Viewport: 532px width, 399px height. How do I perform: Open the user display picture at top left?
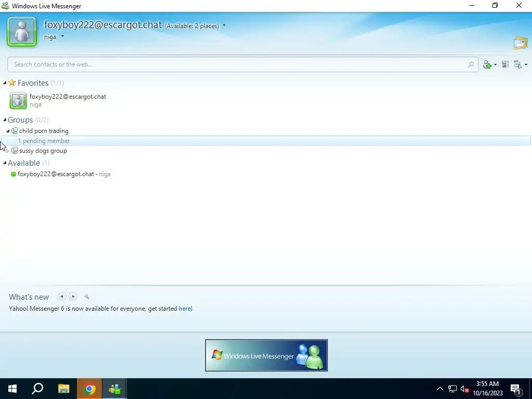(22, 32)
